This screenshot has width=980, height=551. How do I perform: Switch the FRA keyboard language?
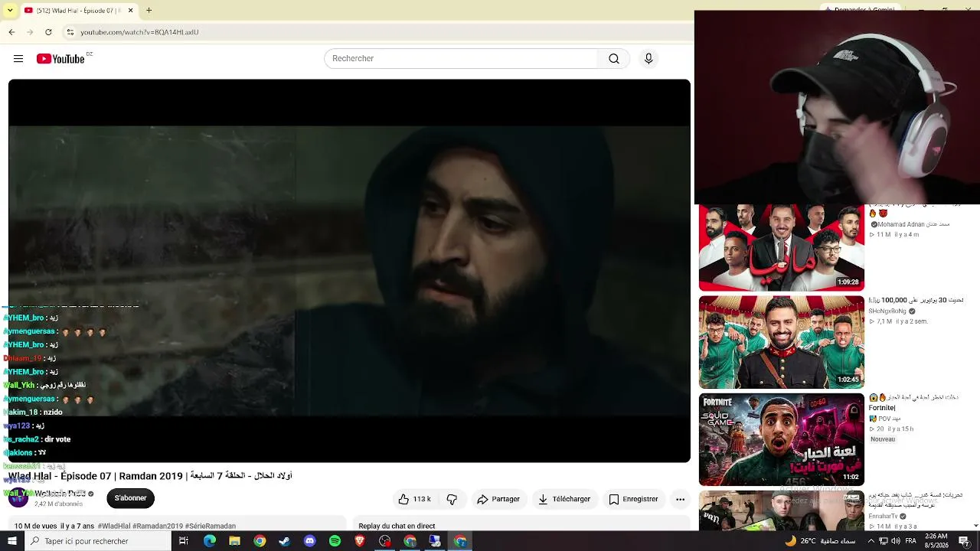click(911, 541)
